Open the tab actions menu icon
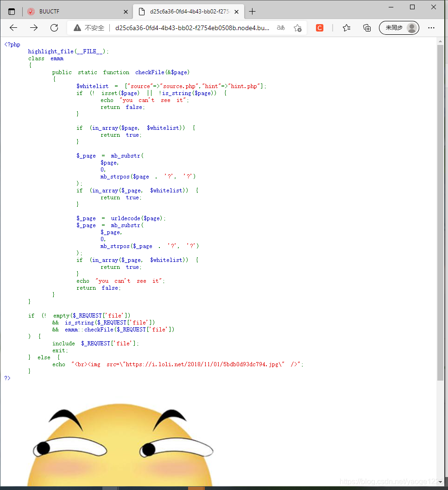This screenshot has width=448, height=490. (x=12, y=12)
